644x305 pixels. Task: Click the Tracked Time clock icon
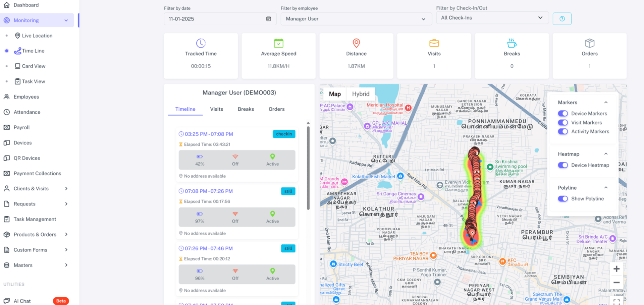(x=201, y=43)
